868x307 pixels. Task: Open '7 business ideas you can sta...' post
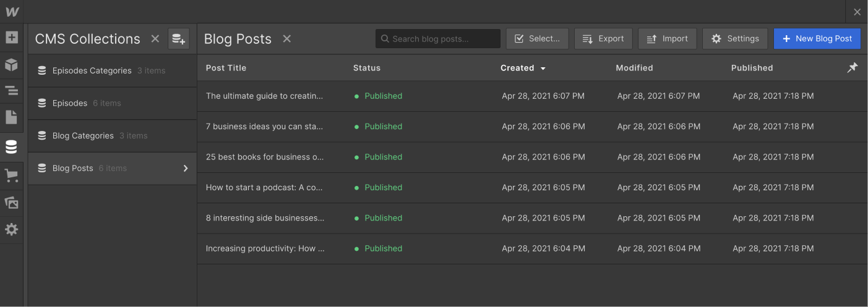(x=264, y=126)
